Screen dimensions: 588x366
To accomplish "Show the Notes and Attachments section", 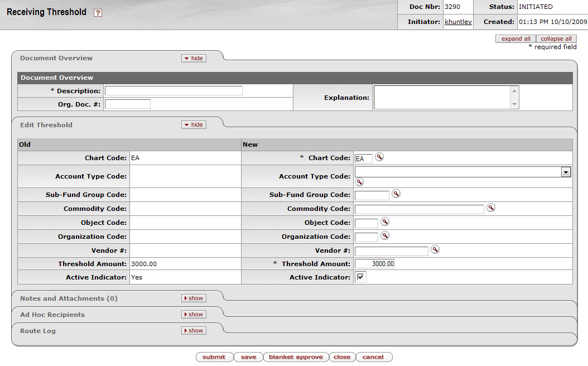I will (194, 298).
